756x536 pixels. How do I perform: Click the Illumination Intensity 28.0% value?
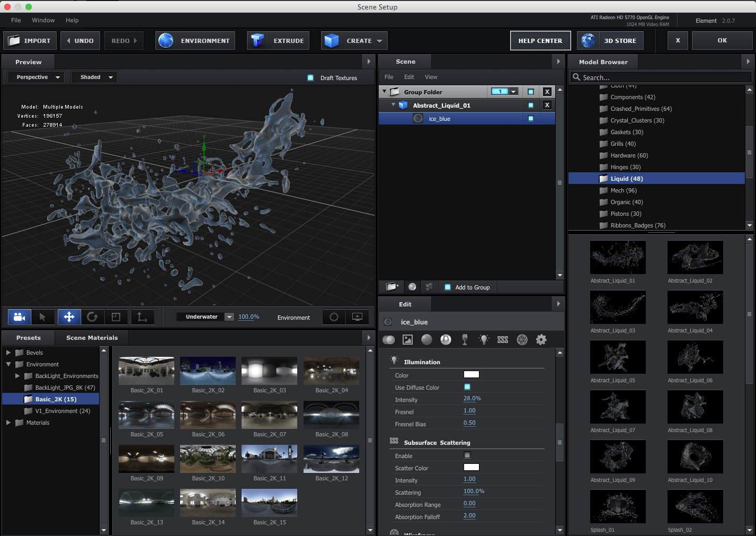click(x=472, y=399)
